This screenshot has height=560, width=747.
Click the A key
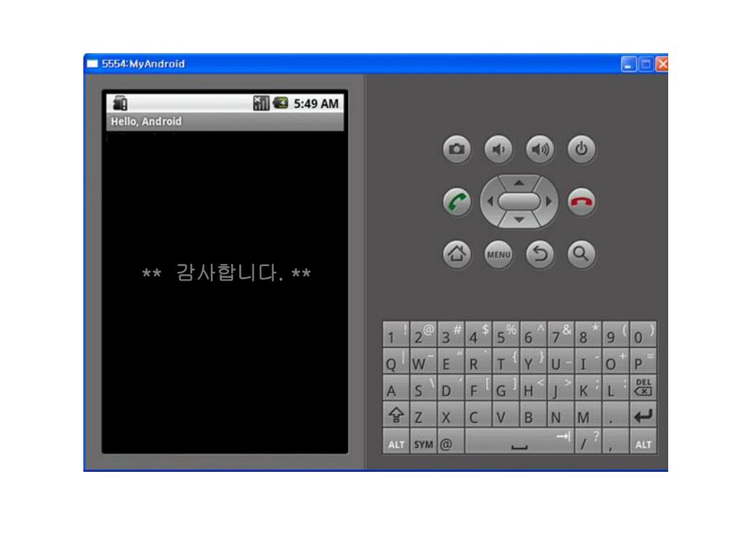coord(396,387)
